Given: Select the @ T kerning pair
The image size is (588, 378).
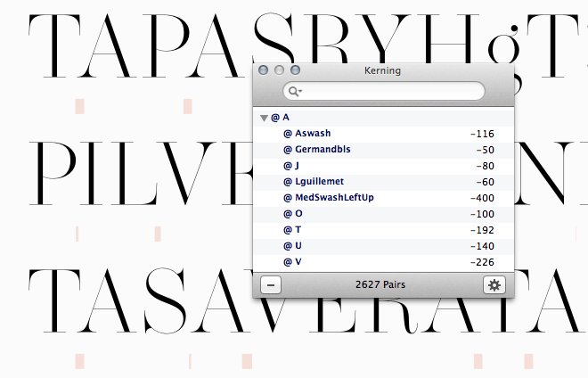Looking at the screenshot, I should [383, 230].
